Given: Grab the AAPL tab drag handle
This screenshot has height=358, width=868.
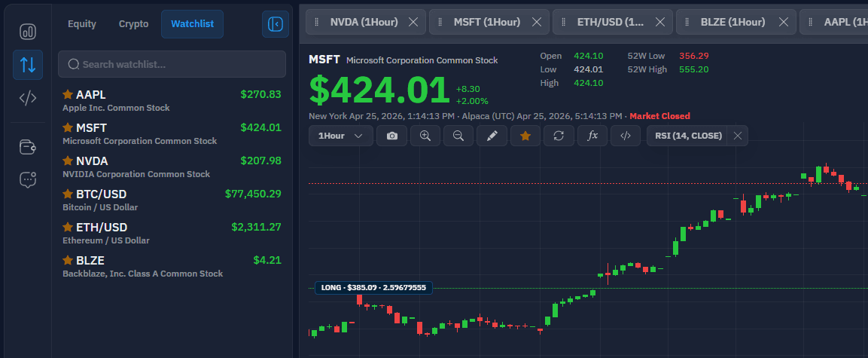Looking at the screenshot, I should point(811,22).
